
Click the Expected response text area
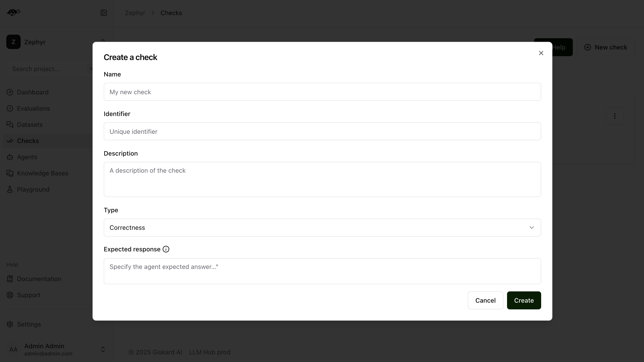(x=322, y=271)
